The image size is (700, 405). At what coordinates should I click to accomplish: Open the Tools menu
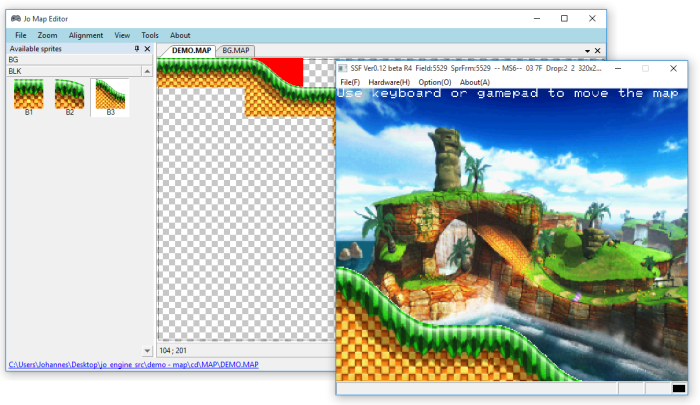point(150,35)
